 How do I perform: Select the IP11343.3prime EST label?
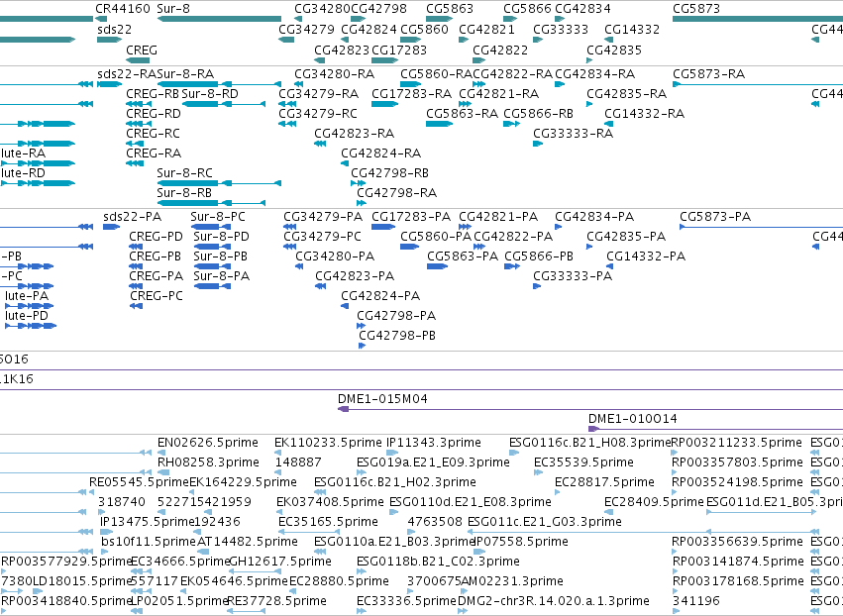pos(434,443)
